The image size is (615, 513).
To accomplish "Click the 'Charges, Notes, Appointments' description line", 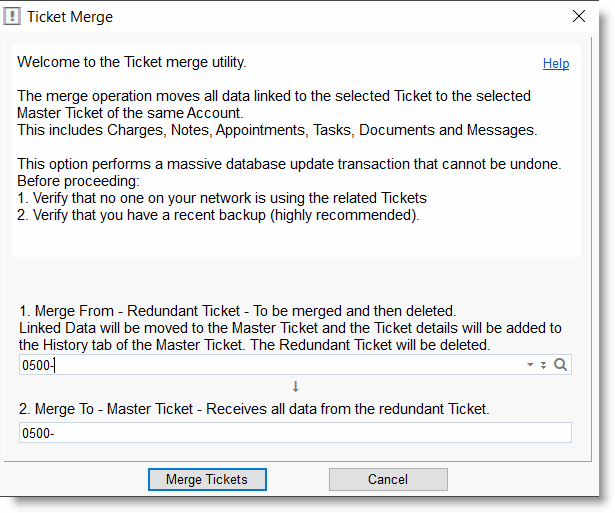I will (277, 130).
